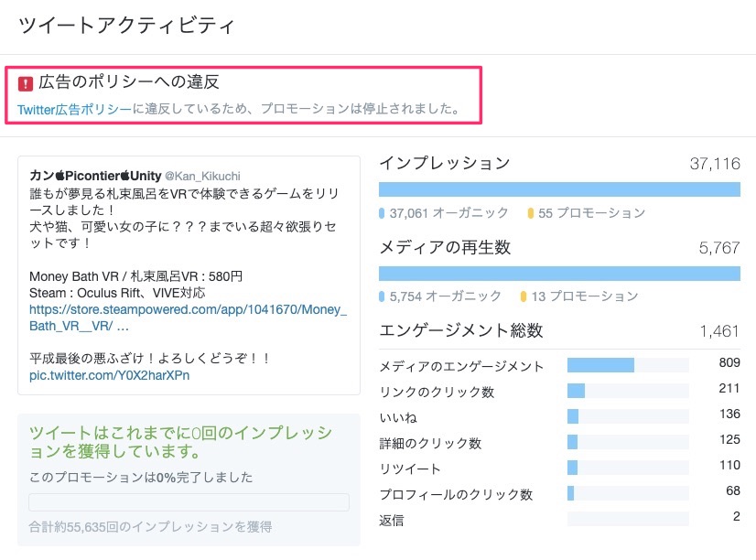Click the インプレッション total 37,116
The image size is (756, 560).
(x=715, y=164)
